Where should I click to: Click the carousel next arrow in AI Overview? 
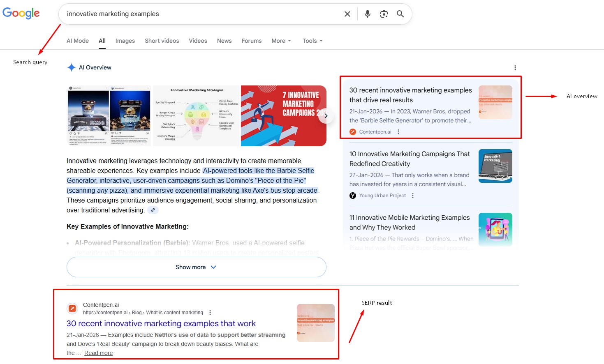[326, 116]
